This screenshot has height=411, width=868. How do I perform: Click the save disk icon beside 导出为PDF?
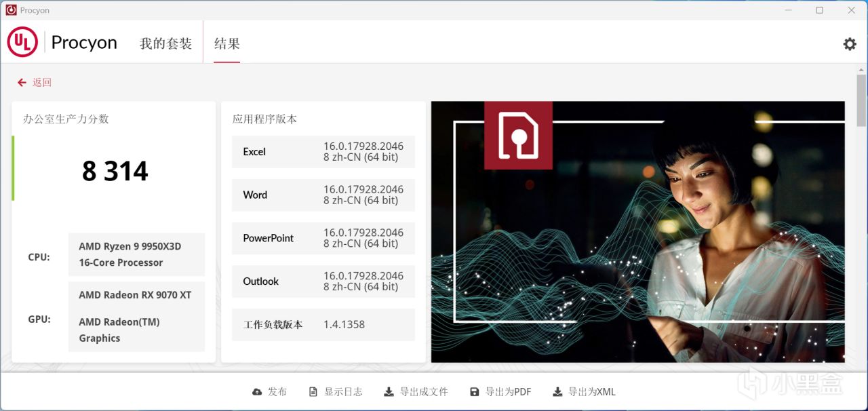tap(475, 392)
